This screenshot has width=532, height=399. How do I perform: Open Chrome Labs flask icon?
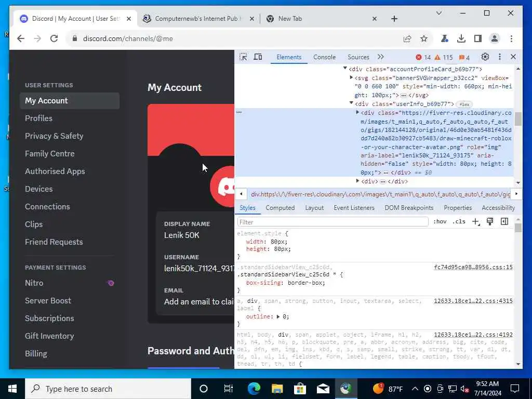tap(444, 38)
